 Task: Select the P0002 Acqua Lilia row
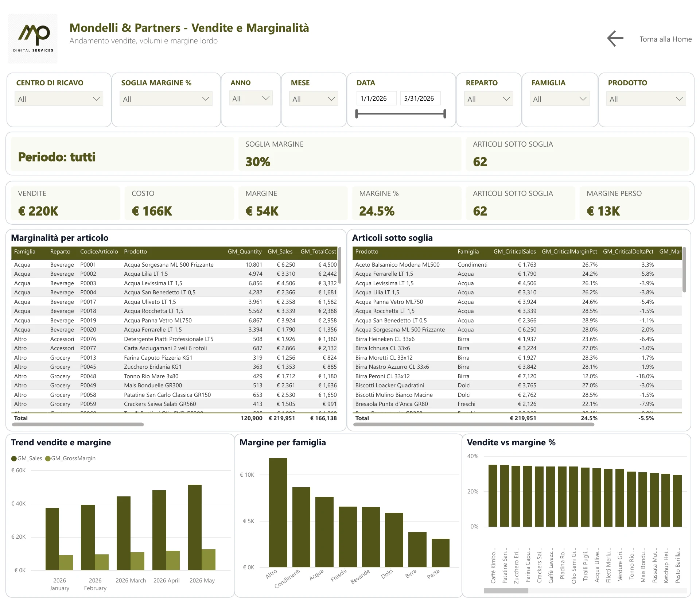click(x=175, y=274)
